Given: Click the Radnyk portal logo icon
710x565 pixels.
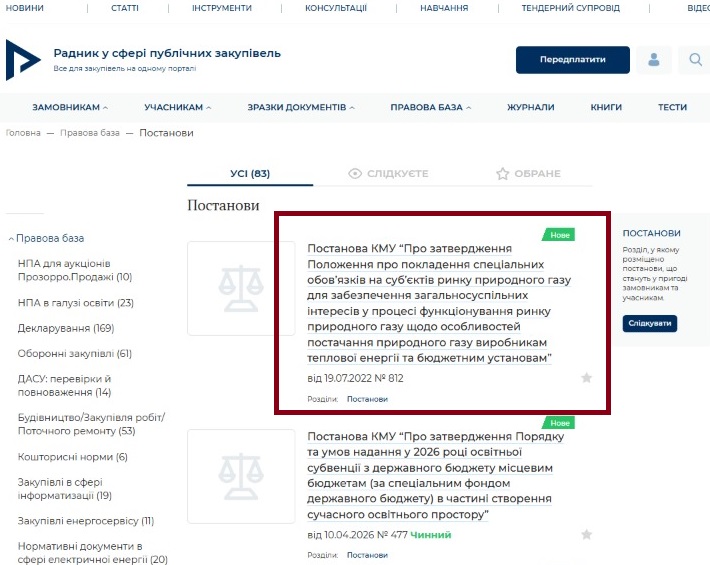Looking at the screenshot, I should tap(22, 59).
